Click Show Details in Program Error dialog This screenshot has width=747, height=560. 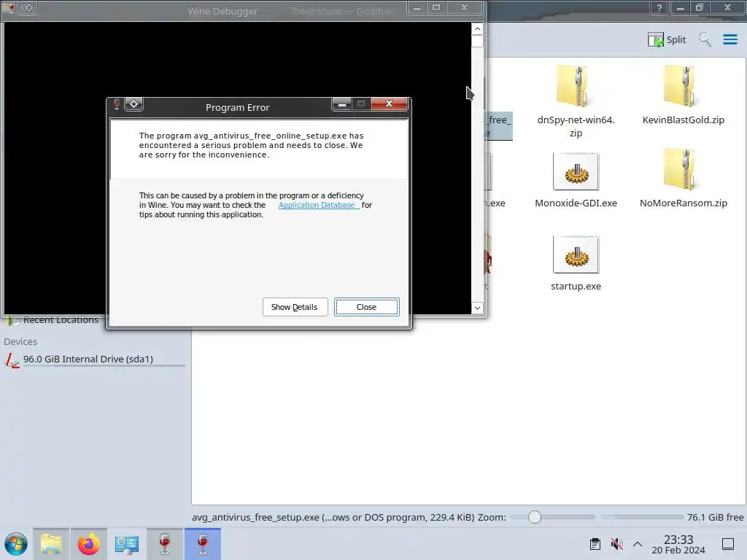(x=295, y=307)
